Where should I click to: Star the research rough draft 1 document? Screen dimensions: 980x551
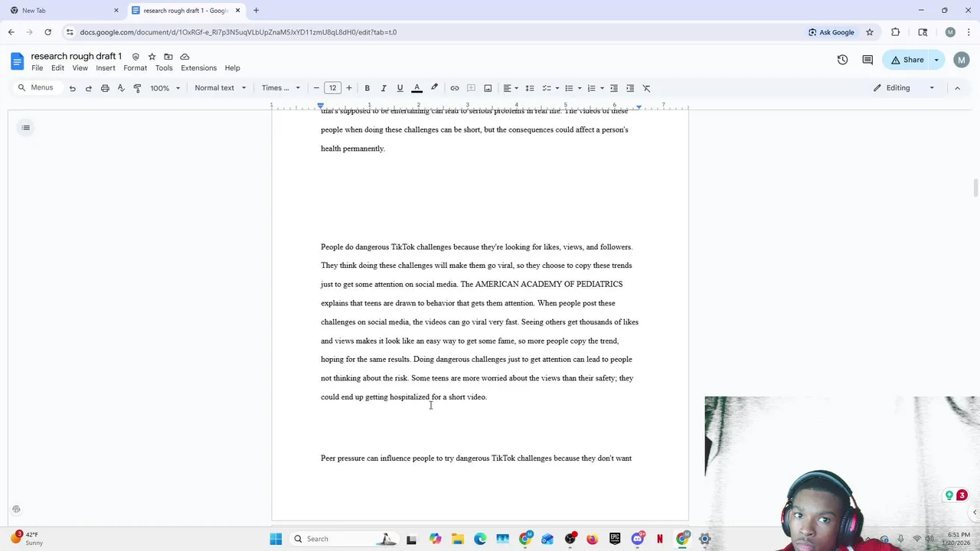[152, 57]
